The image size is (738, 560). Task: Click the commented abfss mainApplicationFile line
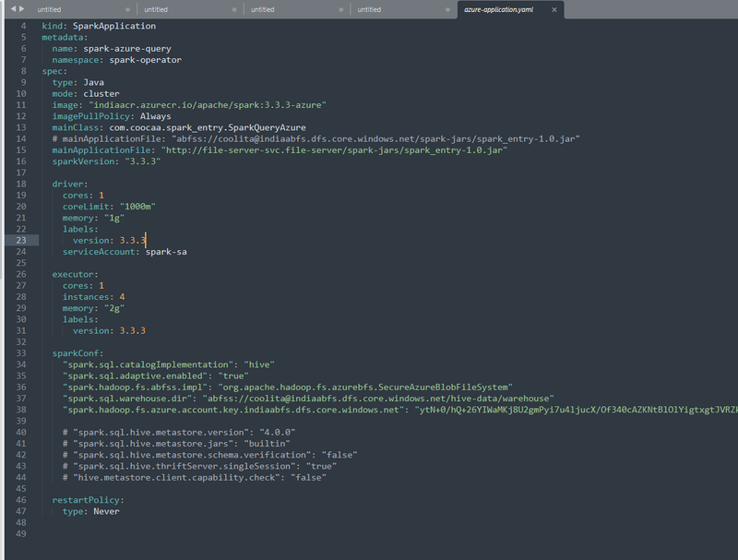(x=315, y=138)
